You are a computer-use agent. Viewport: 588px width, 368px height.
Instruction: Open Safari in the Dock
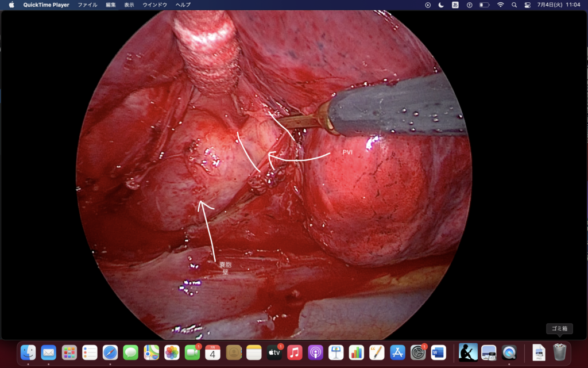click(x=110, y=352)
